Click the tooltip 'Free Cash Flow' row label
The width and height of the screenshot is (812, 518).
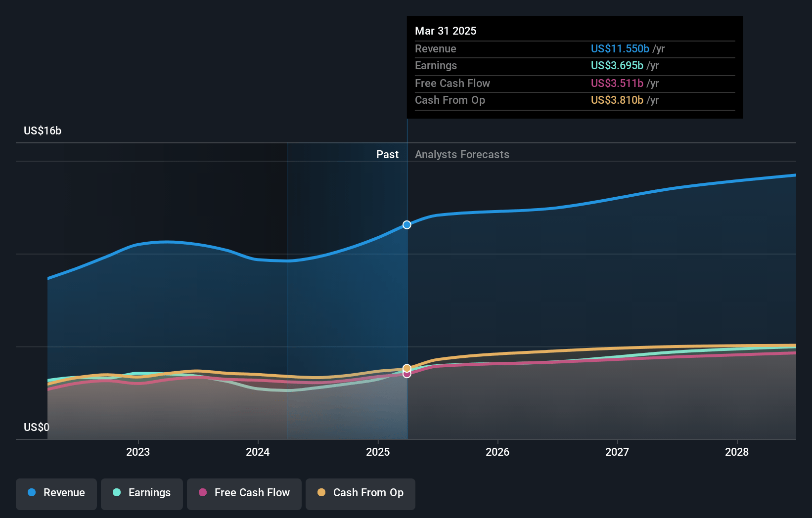pyautogui.click(x=452, y=83)
